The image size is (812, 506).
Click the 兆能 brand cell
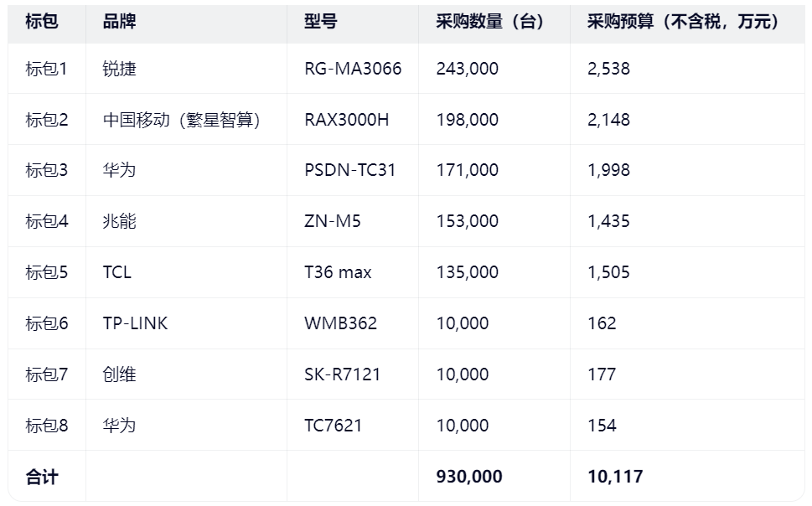pyautogui.click(x=119, y=221)
